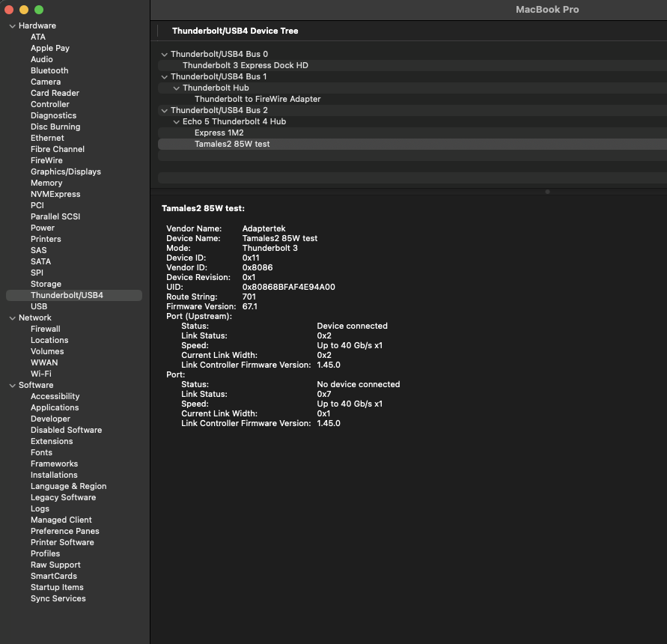
Task: Click the UID value 0x80868BFAF4E94A00
Action: [288, 287]
